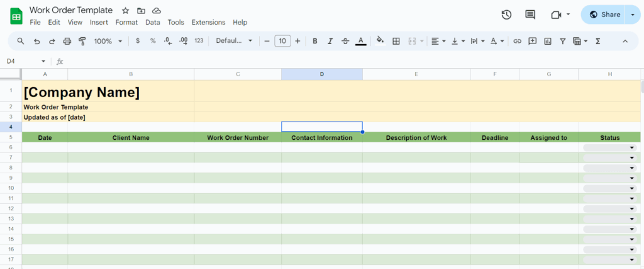Open Status dropdown in row 9
The image size is (644, 269).
[x=631, y=178]
